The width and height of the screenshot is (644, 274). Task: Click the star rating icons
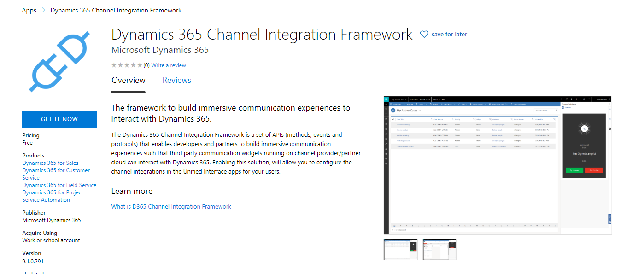pyautogui.click(x=127, y=65)
